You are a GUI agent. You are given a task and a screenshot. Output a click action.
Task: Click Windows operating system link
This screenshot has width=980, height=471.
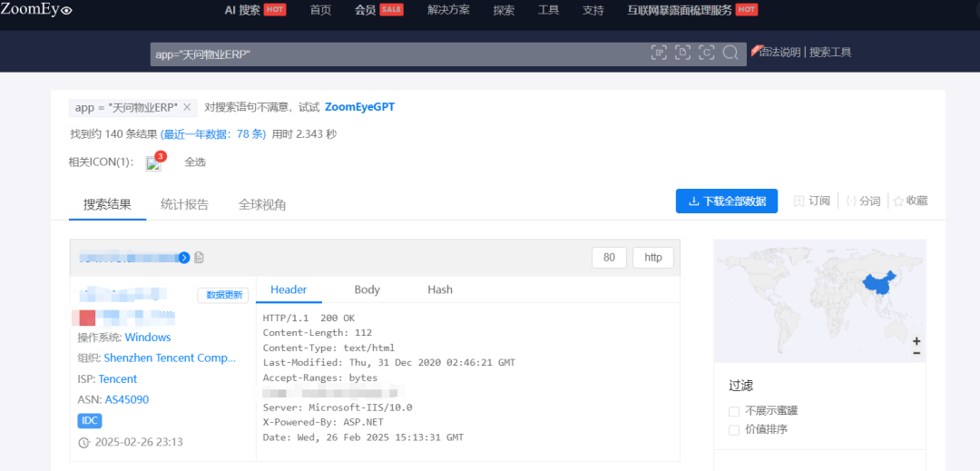click(x=148, y=338)
